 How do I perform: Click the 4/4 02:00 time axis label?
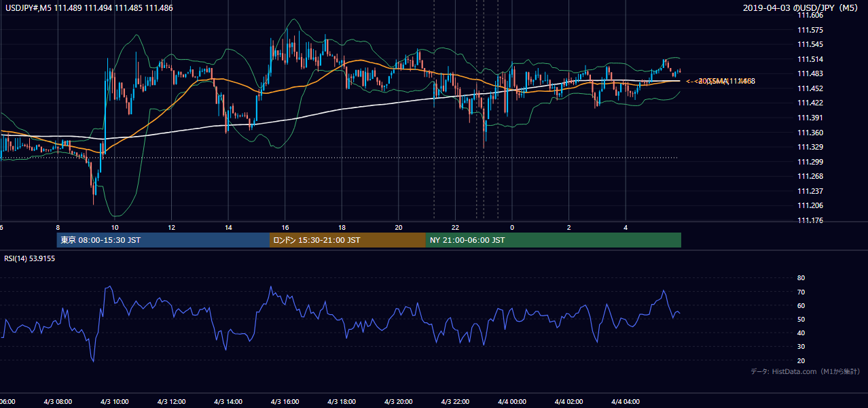pyautogui.click(x=569, y=401)
